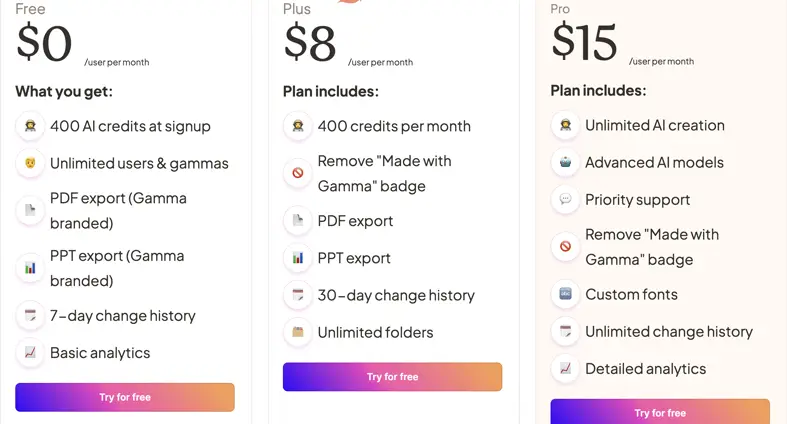Click the Unlimited AI creation feature text
Screen dimensions: 787x424
(654, 125)
